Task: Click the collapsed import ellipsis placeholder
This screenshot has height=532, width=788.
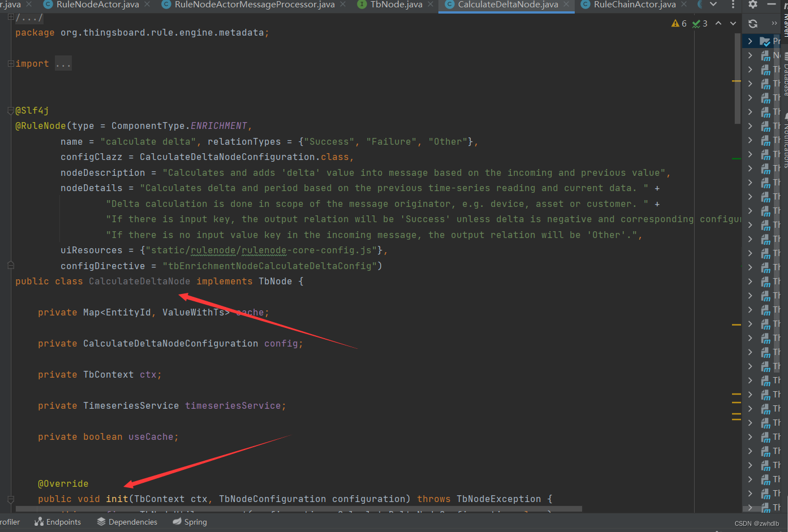Action: [x=63, y=64]
